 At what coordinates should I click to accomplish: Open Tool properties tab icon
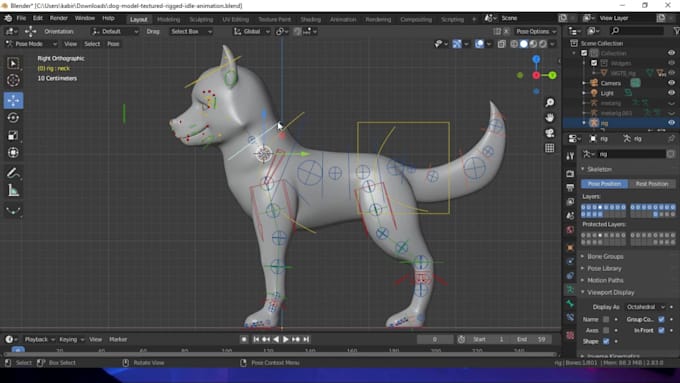[x=570, y=157]
